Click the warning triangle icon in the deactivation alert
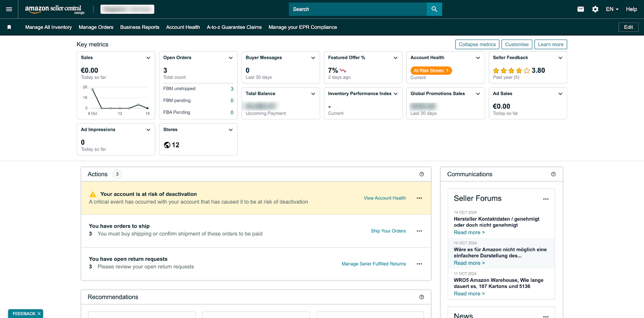The height and width of the screenshot is (318, 644). (93, 194)
